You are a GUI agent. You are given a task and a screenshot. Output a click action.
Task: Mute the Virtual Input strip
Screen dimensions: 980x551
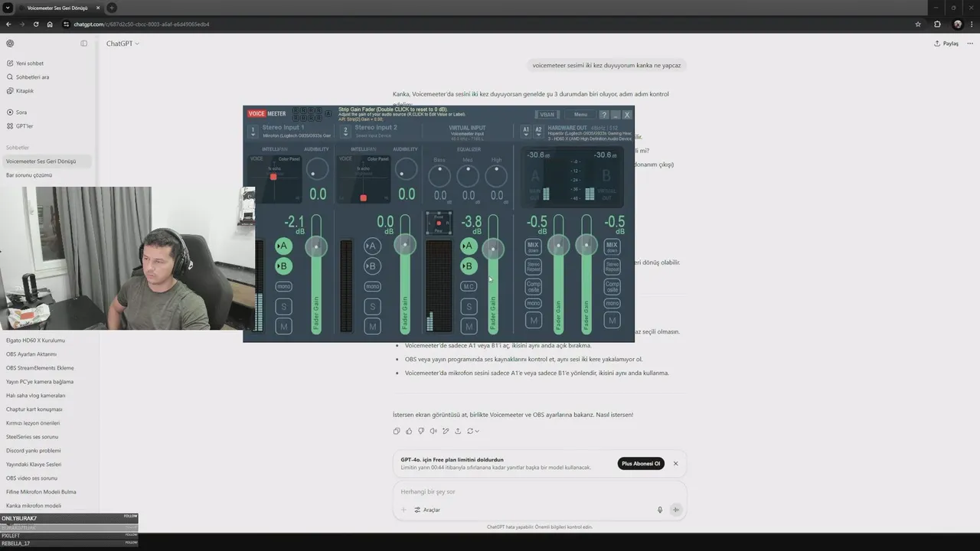click(469, 327)
